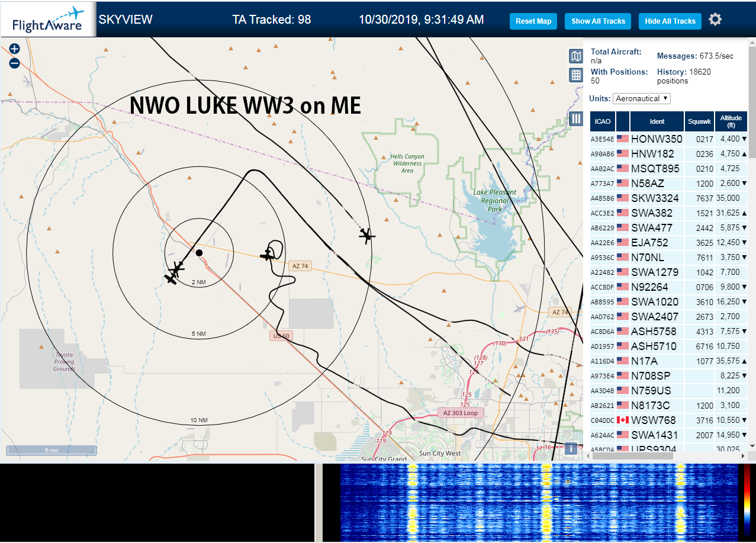Select the N8173C aircraft row
756x543 pixels.
click(x=668, y=405)
